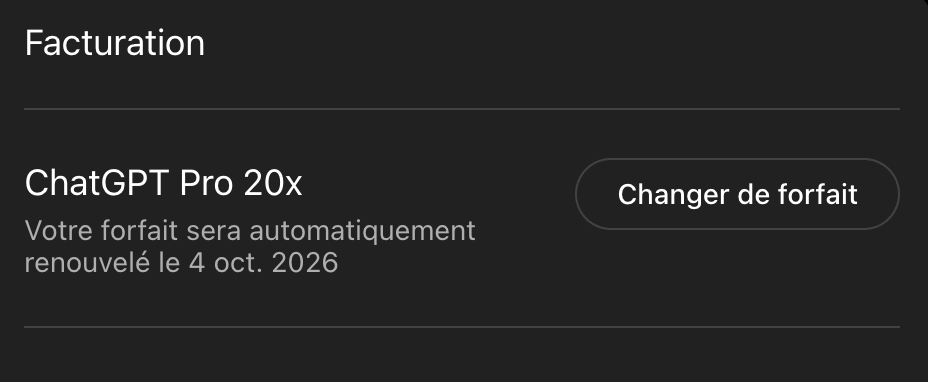This screenshot has height=382, width=928.
Task: Click the ChatGPT word in the plan title
Action: pos(97,184)
